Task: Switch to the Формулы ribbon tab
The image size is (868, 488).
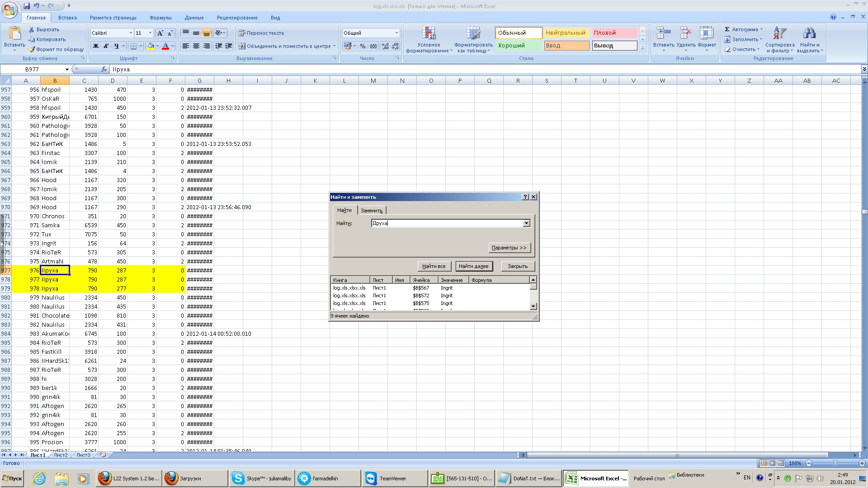Action: 160,18
